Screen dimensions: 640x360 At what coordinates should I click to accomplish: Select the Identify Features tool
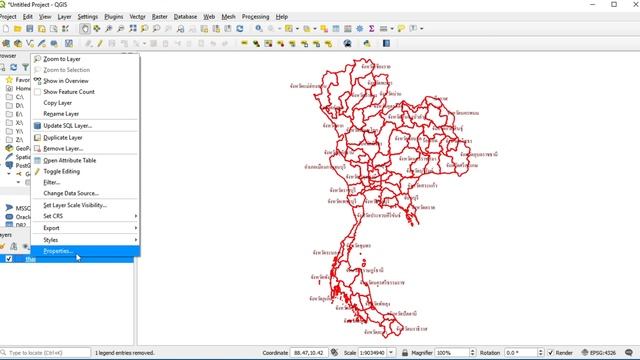(x=259, y=29)
